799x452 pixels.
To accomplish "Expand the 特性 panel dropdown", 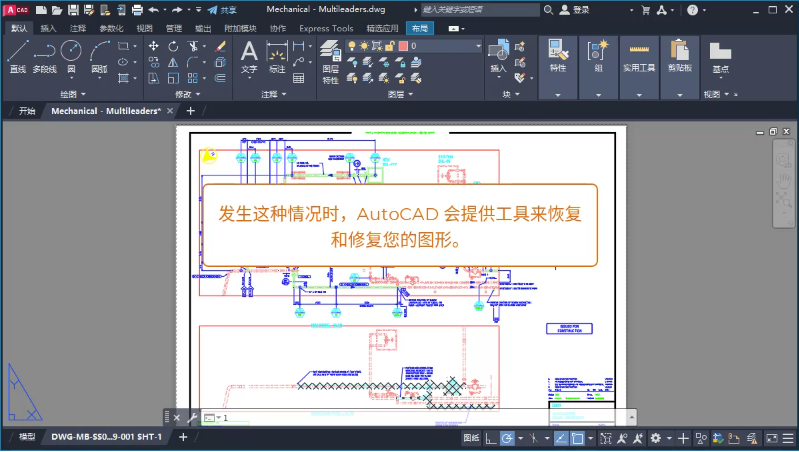I will click(558, 95).
